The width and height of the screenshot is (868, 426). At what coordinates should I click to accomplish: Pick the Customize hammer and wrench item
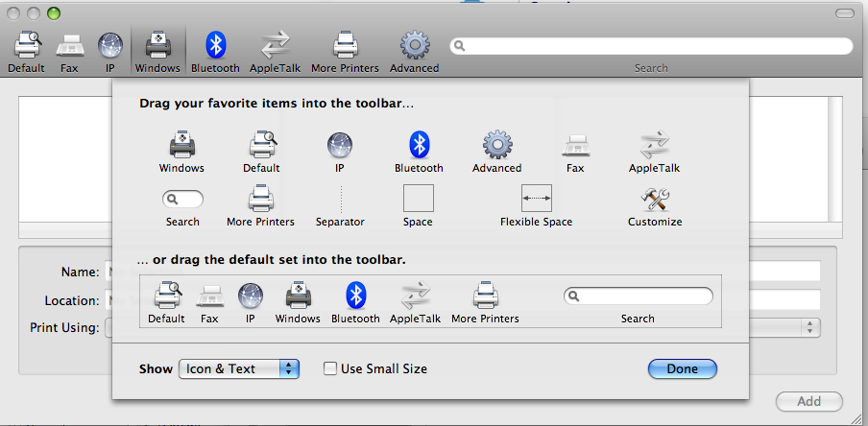pos(656,200)
